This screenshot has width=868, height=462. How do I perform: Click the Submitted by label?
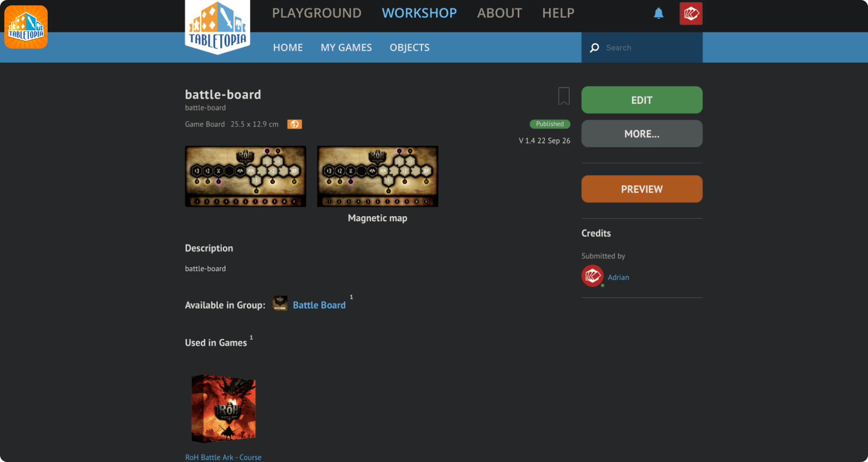click(603, 256)
